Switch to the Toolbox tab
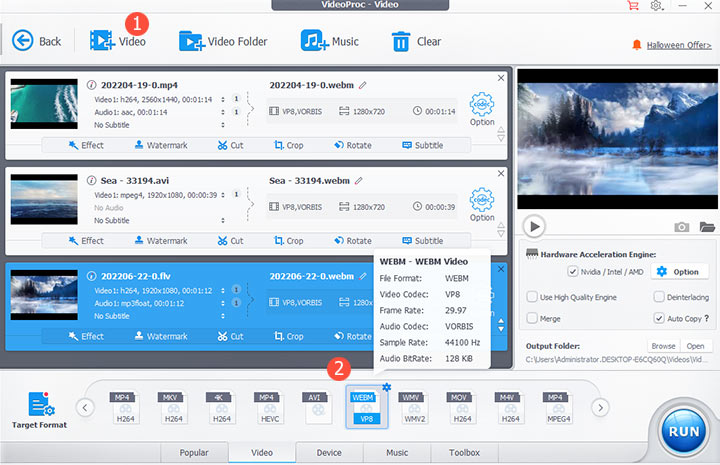The height and width of the screenshot is (465, 720). (x=464, y=453)
